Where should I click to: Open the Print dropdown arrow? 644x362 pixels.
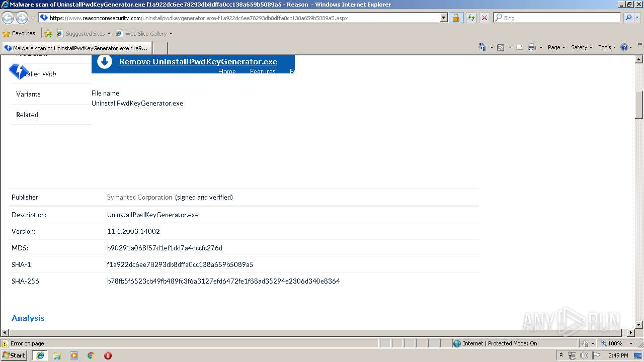tap(541, 47)
